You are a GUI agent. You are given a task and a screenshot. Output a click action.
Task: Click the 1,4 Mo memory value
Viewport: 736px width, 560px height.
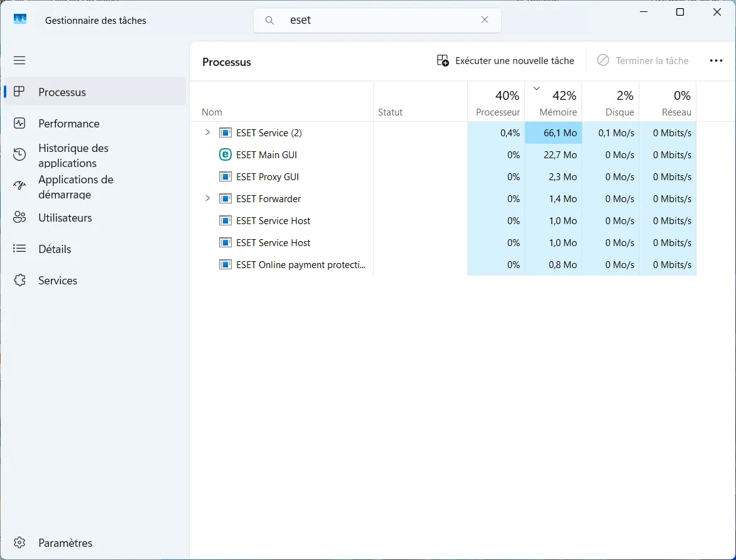(x=563, y=199)
